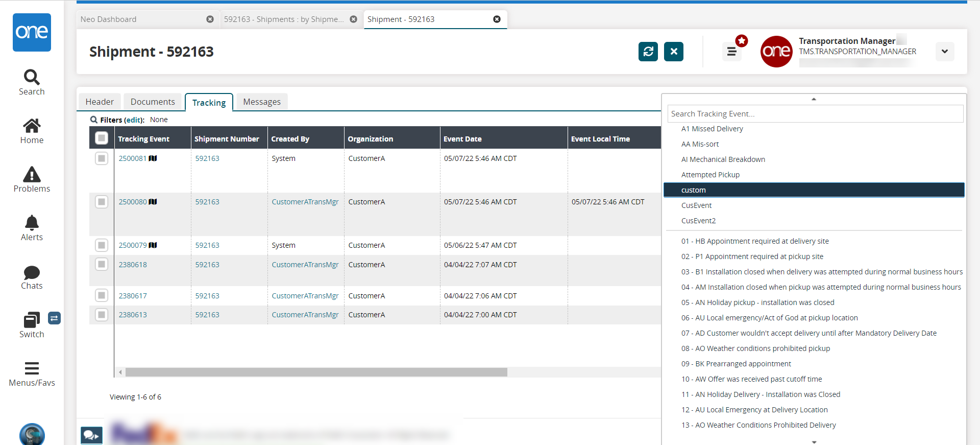Select the checkbox for row 2380617
This screenshot has height=445, width=980.
pyautogui.click(x=102, y=295)
